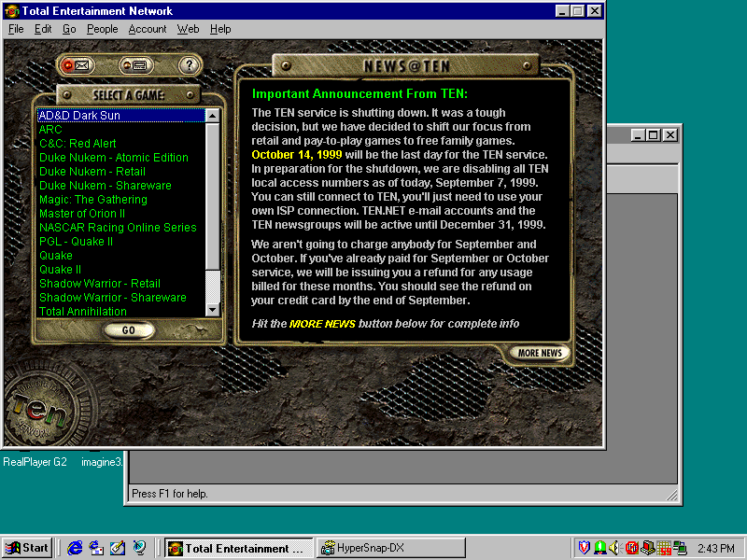This screenshot has width=747, height=560.
Task: Select AD&D Dark Sun in game list
Action: 121,115
